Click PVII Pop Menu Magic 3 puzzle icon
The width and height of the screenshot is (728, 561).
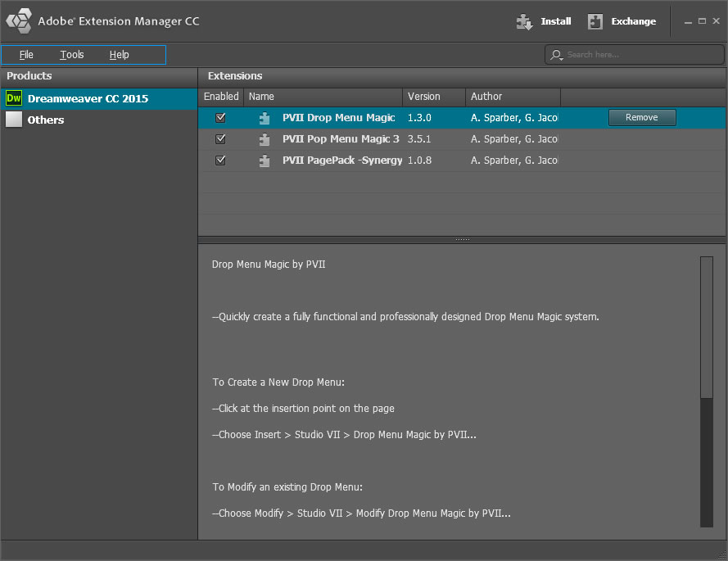click(265, 139)
